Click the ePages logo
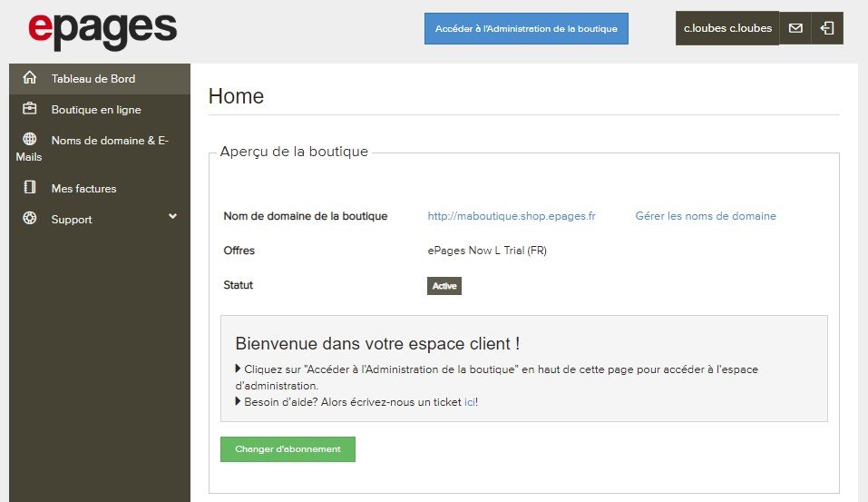The height and width of the screenshot is (502, 868). [x=102, y=29]
